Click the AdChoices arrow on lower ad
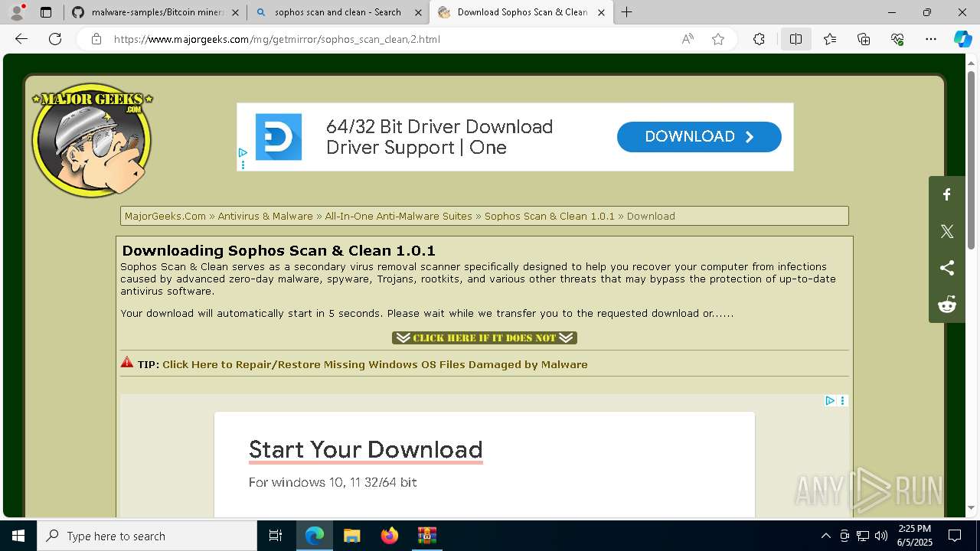The image size is (980, 551). point(830,400)
